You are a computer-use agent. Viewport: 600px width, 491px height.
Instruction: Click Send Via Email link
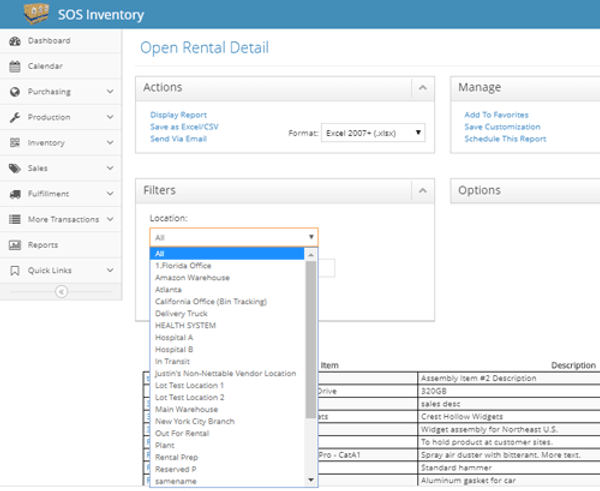178,139
